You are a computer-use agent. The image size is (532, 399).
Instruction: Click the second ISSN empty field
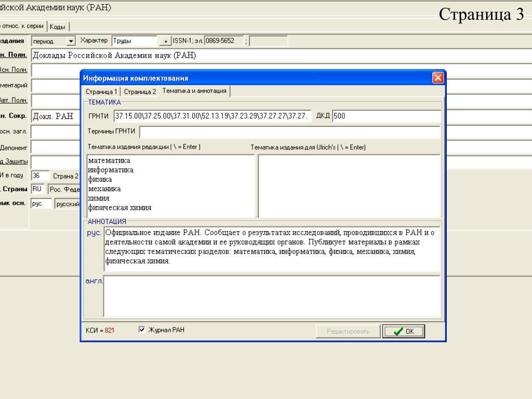[268, 41]
